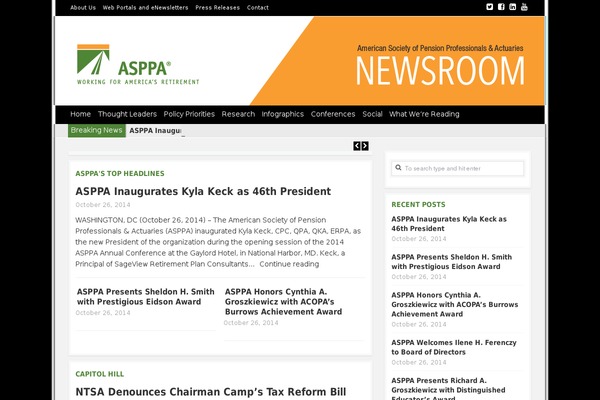Open Social navigation item
Viewport: 600px width, 400px height.
372,114
